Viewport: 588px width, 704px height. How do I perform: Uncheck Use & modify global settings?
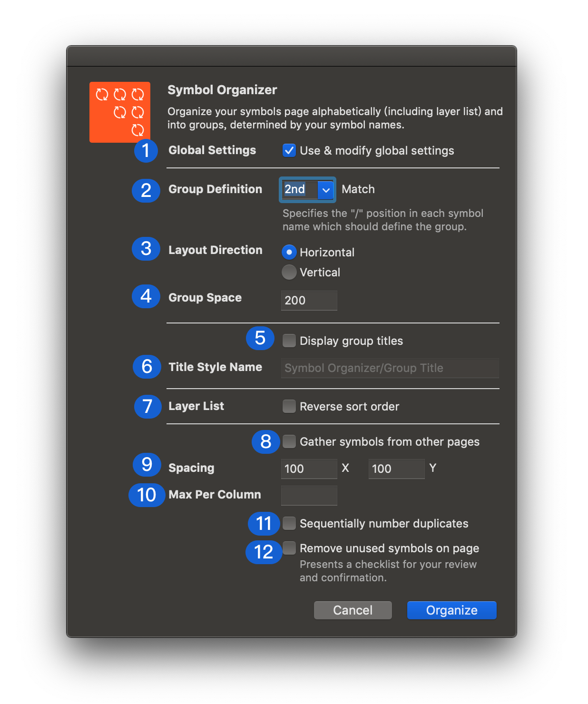point(289,151)
